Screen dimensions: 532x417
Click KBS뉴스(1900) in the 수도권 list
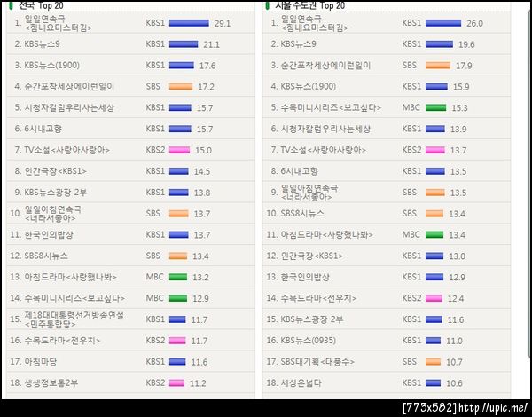(308, 86)
